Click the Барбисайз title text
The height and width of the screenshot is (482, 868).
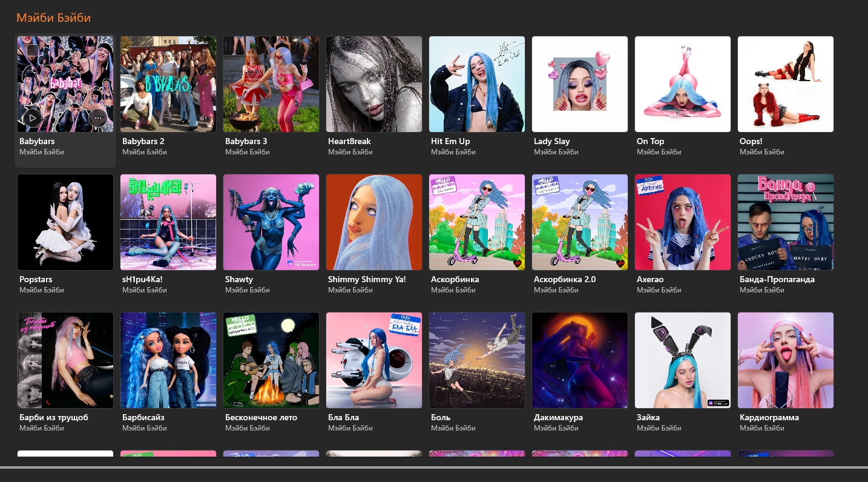click(x=143, y=417)
